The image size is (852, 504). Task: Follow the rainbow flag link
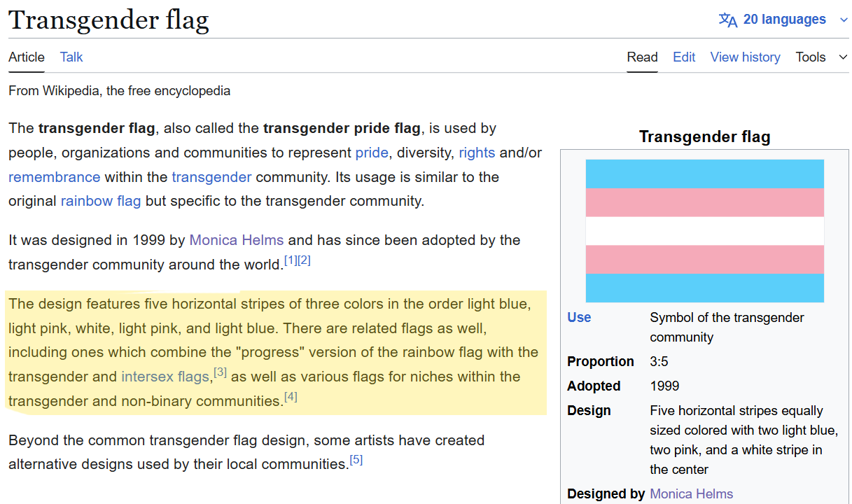101,202
